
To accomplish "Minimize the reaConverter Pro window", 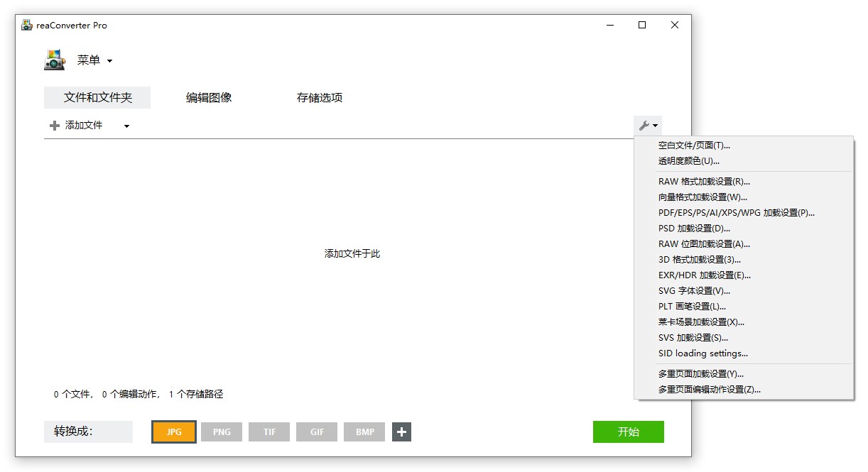I will click(x=610, y=25).
